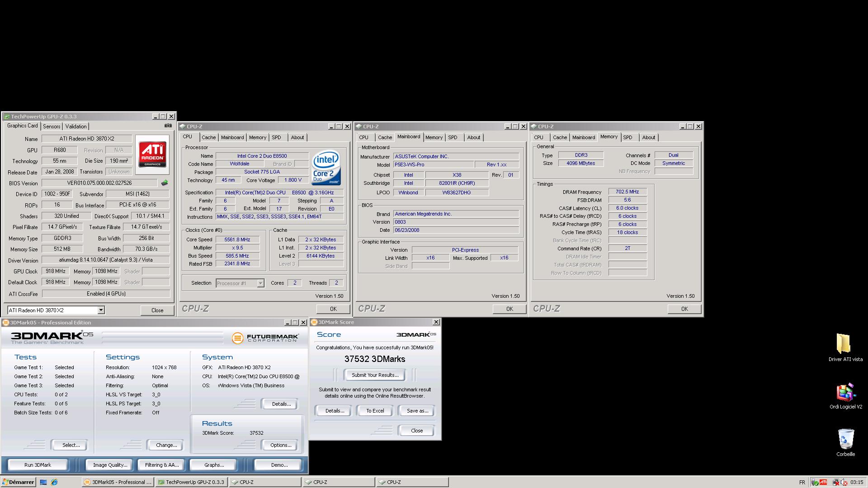The width and height of the screenshot is (868, 488).
Task: Click the Core Speed 5561.8 MHz field
Action: point(237,240)
